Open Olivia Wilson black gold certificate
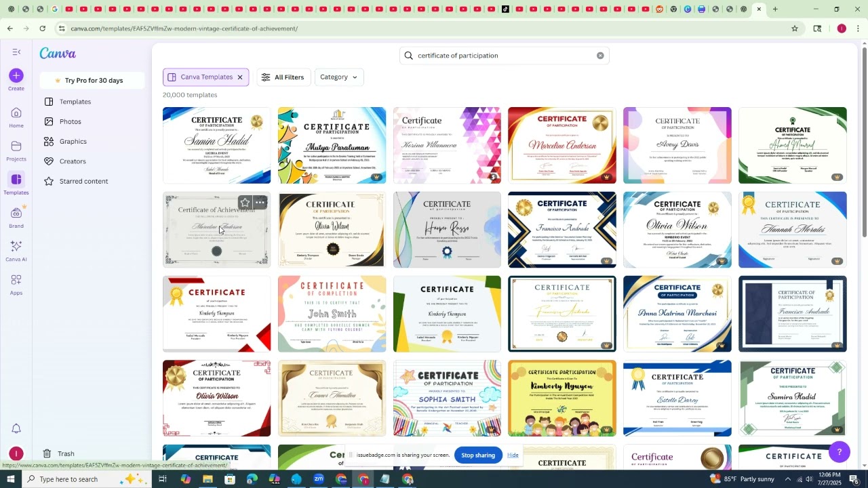Viewport: 868px width, 488px height. (332, 230)
